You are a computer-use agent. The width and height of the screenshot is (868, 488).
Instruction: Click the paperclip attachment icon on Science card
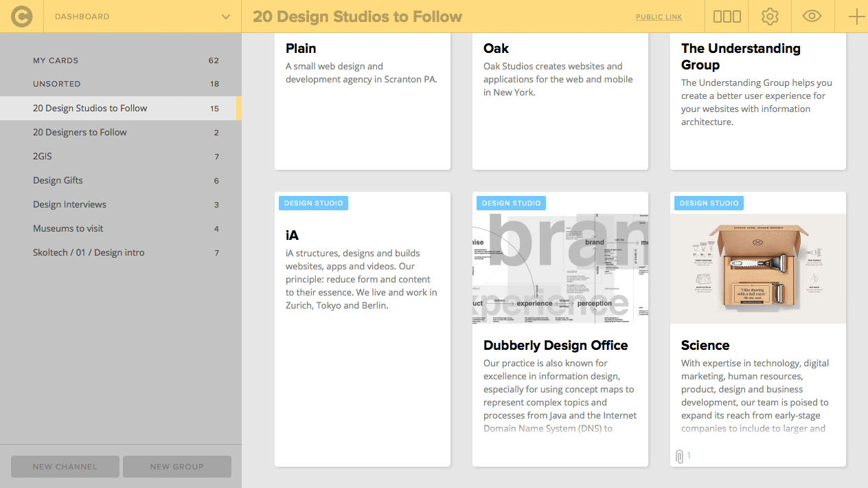679,456
